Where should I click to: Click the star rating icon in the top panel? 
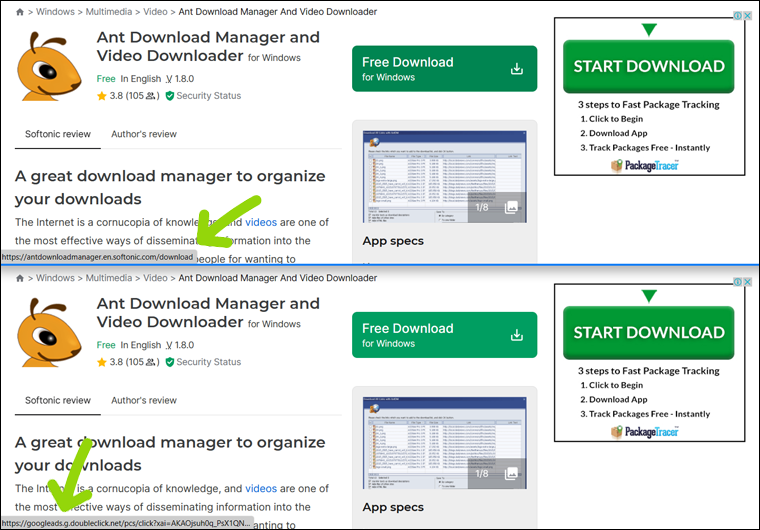[102, 96]
